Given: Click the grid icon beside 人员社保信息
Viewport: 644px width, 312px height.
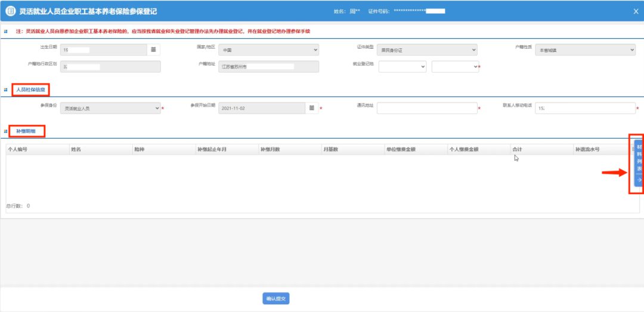Looking at the screenshot, I should tap(6, 90).
